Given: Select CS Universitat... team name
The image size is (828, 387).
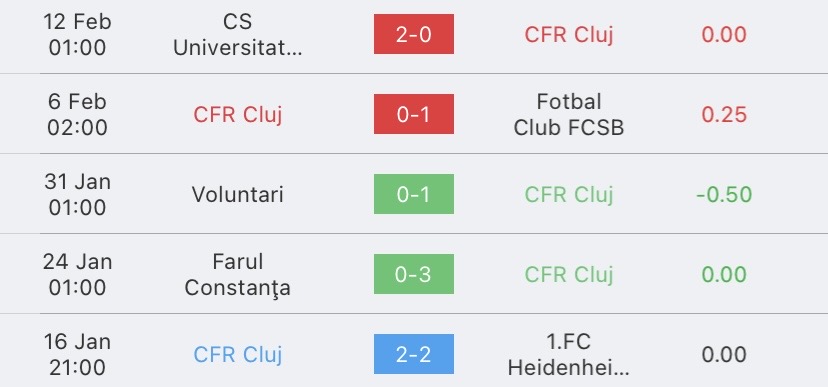Looking at the screenshot, I should tap(238, 35).
